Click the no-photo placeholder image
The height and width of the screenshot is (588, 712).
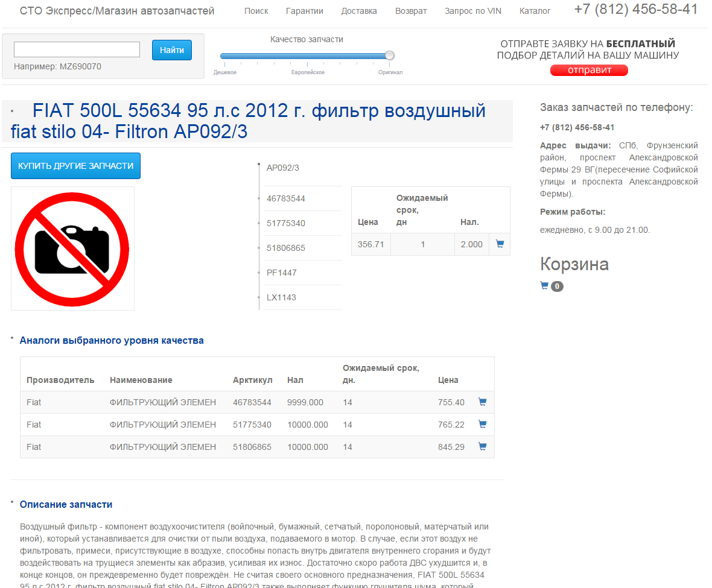coord(72,248)
